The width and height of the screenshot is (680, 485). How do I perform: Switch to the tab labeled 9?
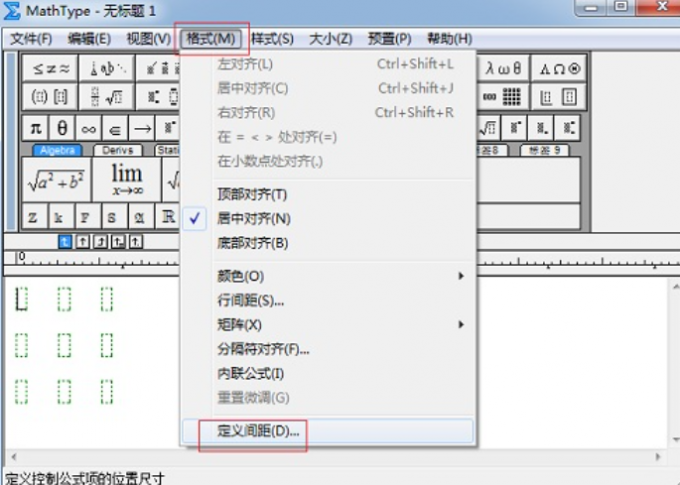[545, 150]
